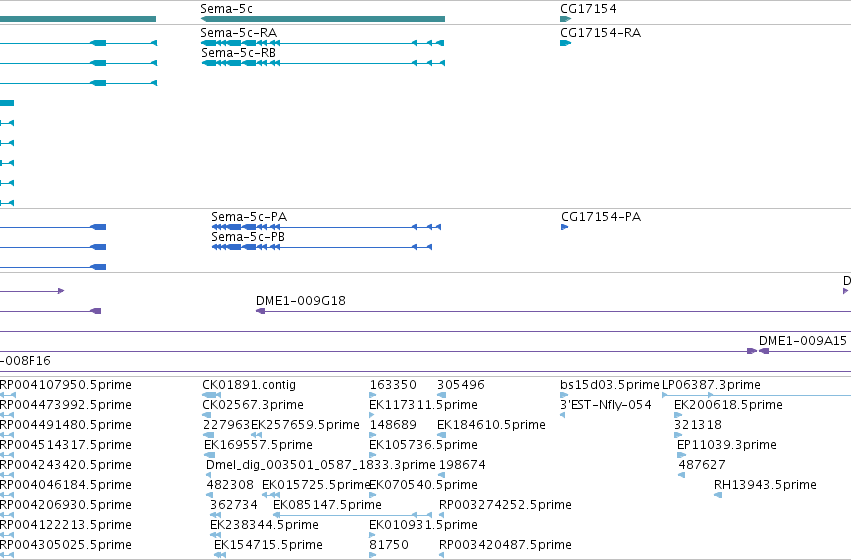Select the EST labeled 482308

(x=230, y=485)
